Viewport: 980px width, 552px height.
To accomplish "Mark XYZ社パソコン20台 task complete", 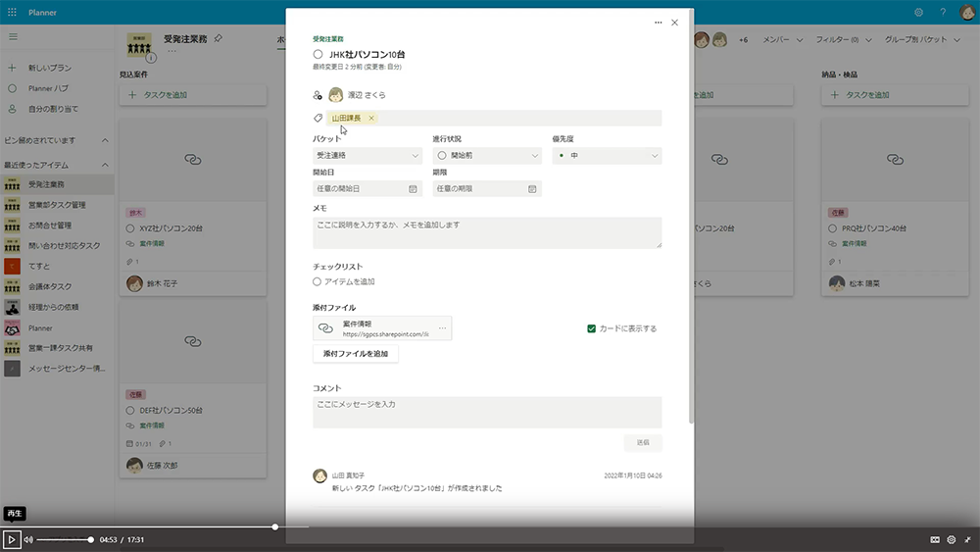I will coord(130,228).
